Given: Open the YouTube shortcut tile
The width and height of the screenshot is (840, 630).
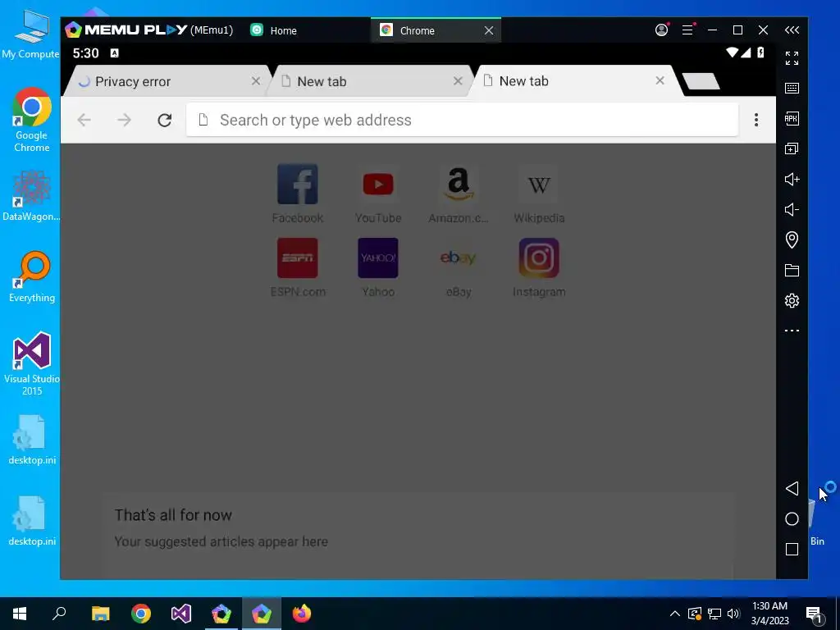Looking at the screenshot, I should coord(378,194).
